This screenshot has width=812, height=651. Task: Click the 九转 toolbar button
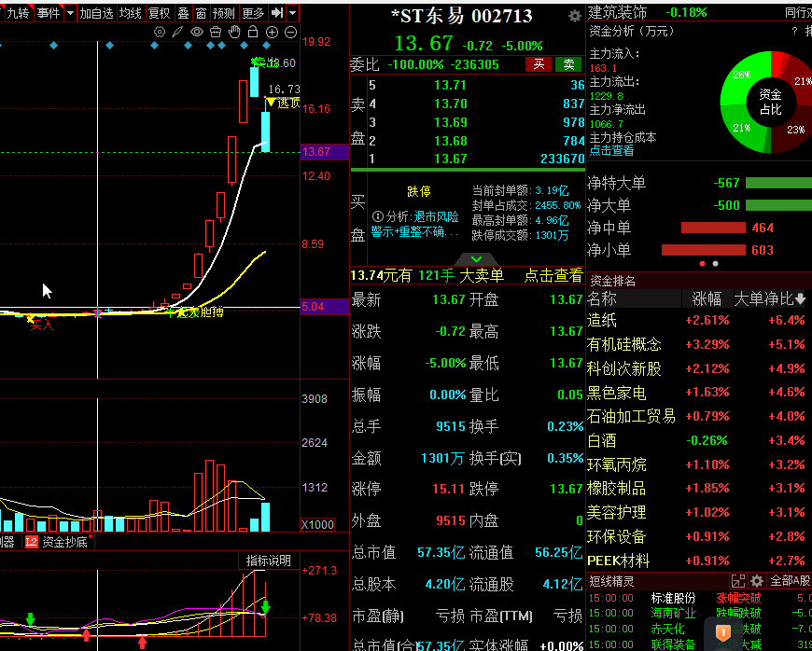tap(18, 13)
